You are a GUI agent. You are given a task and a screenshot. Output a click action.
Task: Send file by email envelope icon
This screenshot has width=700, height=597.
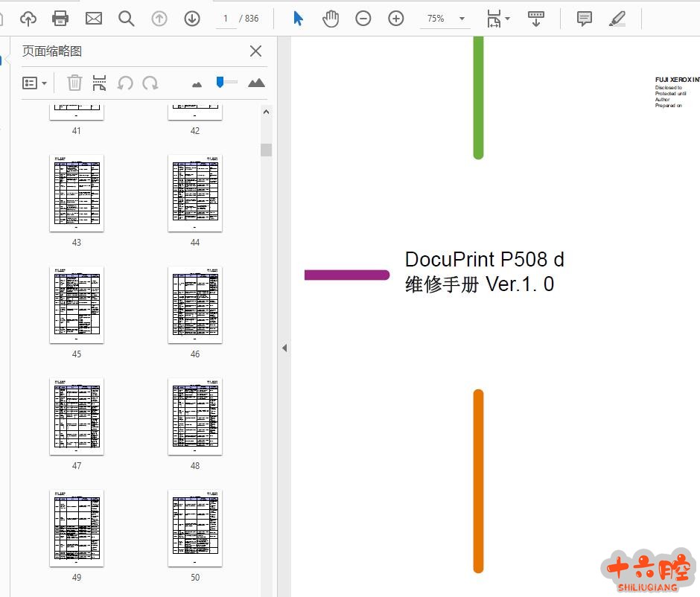[x=93, y=19]
